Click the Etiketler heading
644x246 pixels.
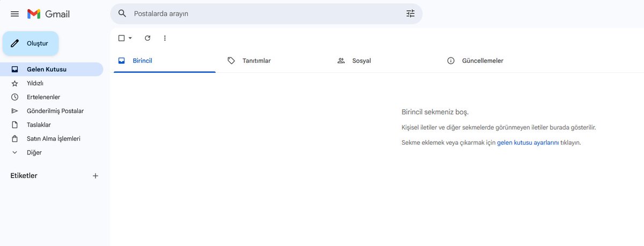[24, 176]
